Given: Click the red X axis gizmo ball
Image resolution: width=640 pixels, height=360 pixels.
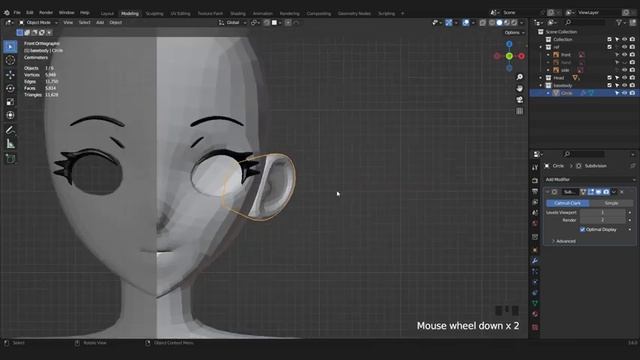Looking at the screenshot, I should [521, 56].
